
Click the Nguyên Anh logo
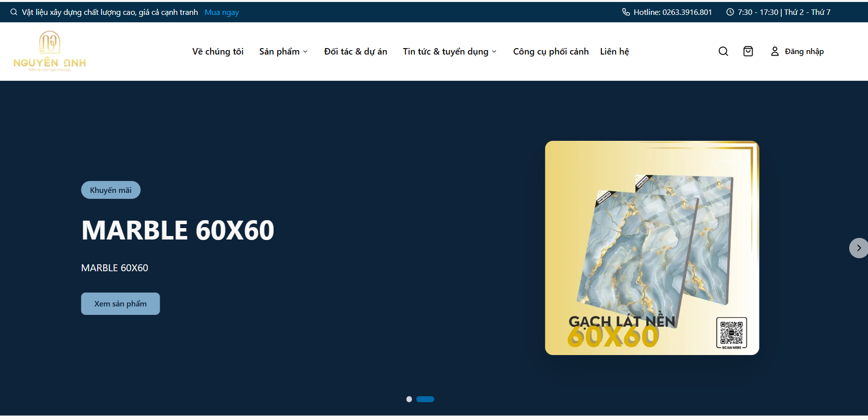pyautogui.click(x=50, y=52)
